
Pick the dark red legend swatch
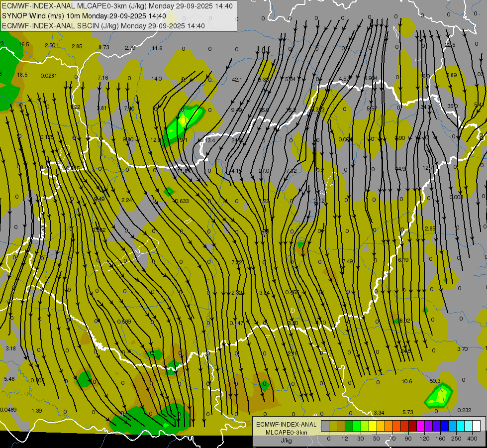point(412,426)
